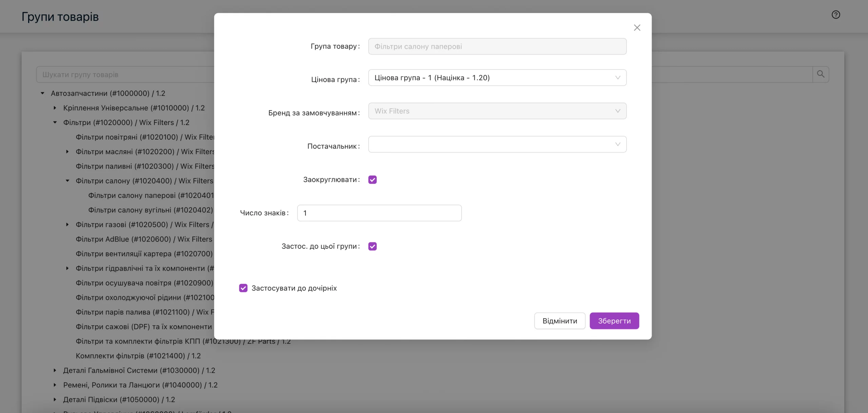Viewport: 868px width, 413px height.
Task: Click the search magnifier icon
Action: tap(821, 74)
